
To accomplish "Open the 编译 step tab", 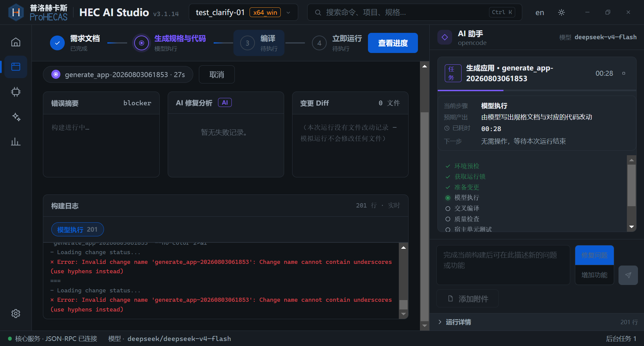I will [259, 43].
